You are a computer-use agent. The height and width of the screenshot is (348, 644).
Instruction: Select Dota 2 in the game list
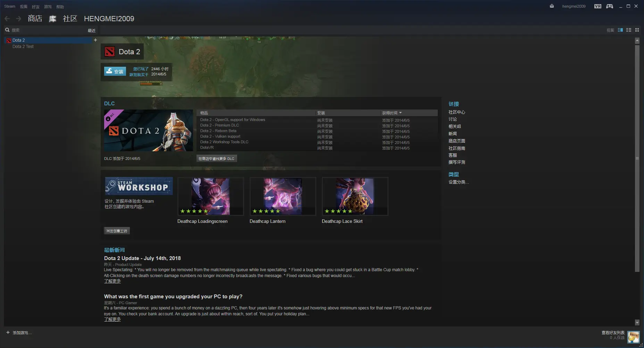[49, 40]
